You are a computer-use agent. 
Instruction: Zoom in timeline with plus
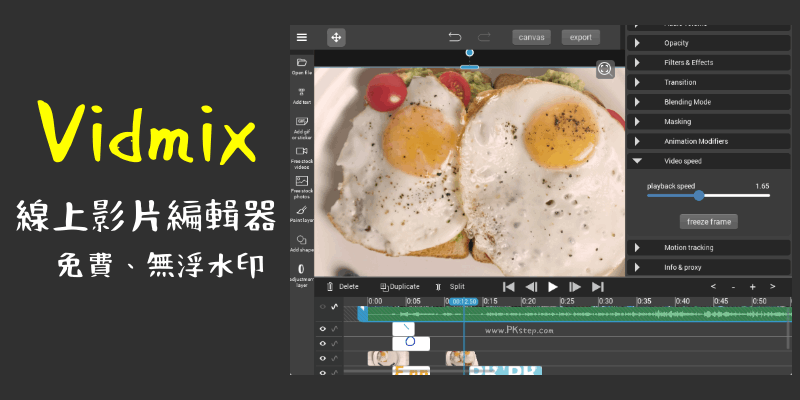(753, 287)
